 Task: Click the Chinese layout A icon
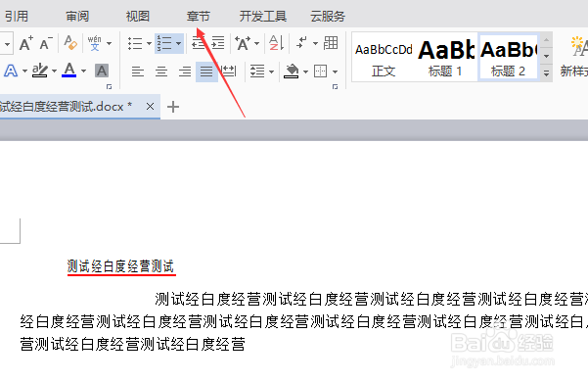click(x=243, y=43)
